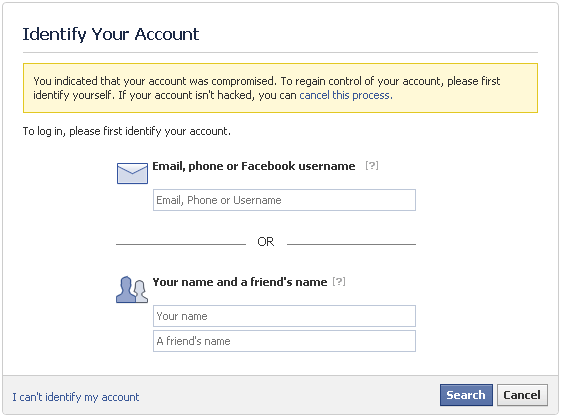The width and height of the screenshot is (561, 417).
Task: Open I can't identify my account link
Action: pos(76,397)
